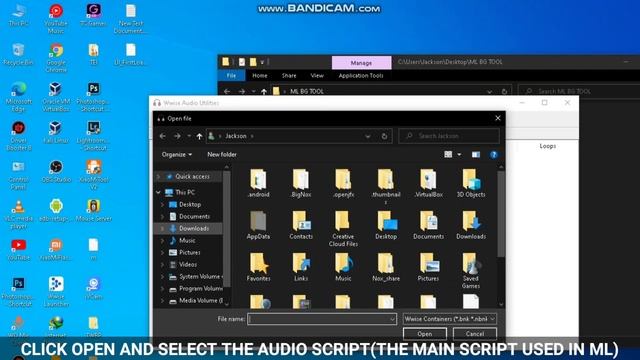Open the Wwise Containers file type dropdown
The height and width of the screenshot is (360, 640).
pyautogui.click(x=450, y=319)
